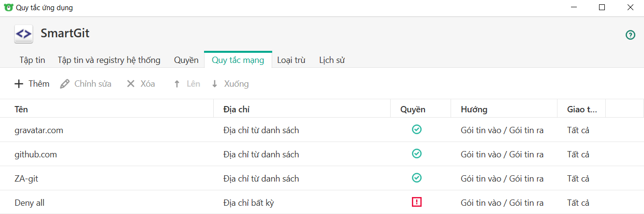644x214 pixels.
Task: Switch to the Quyền tab
Action: 186,60
